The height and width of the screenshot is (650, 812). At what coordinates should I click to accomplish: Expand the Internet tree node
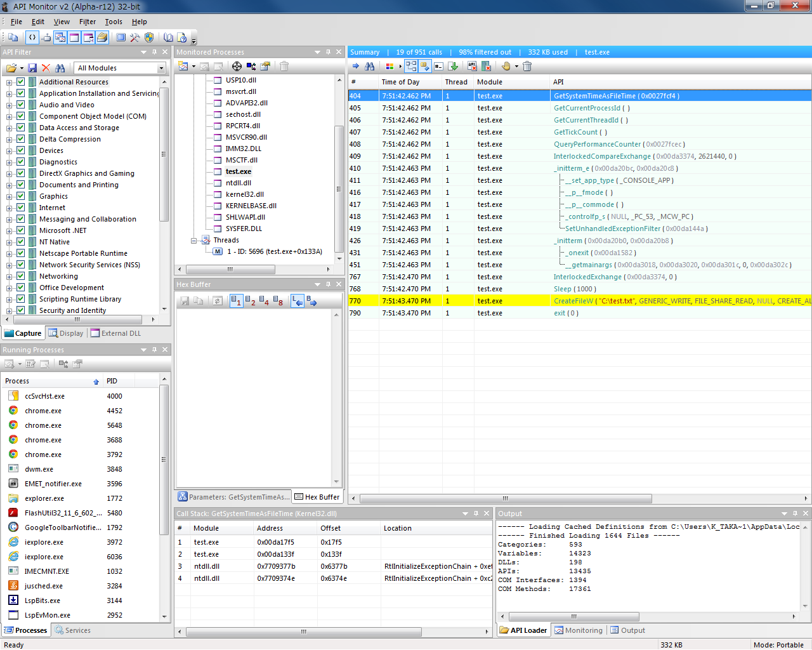point(9,208)
